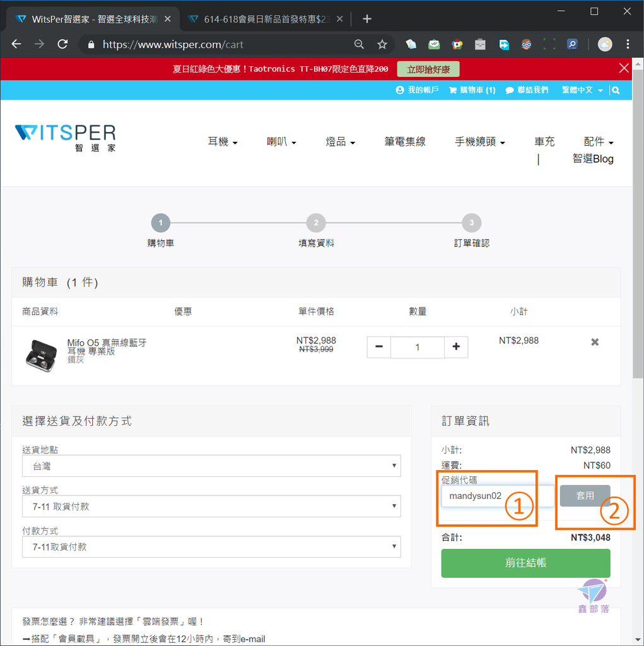This screenshot has height=646, width=644.
Task: Expand the 配件 menu
Action: [x=599, y=142]
